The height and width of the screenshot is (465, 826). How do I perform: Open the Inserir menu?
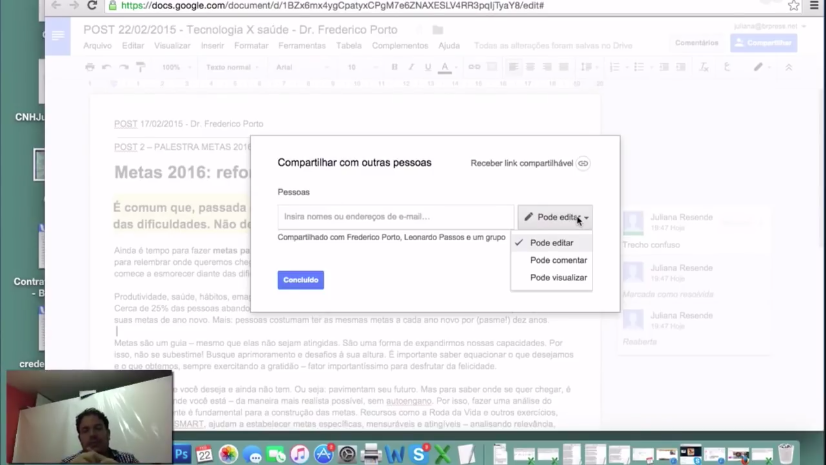[x=212, y=46]
